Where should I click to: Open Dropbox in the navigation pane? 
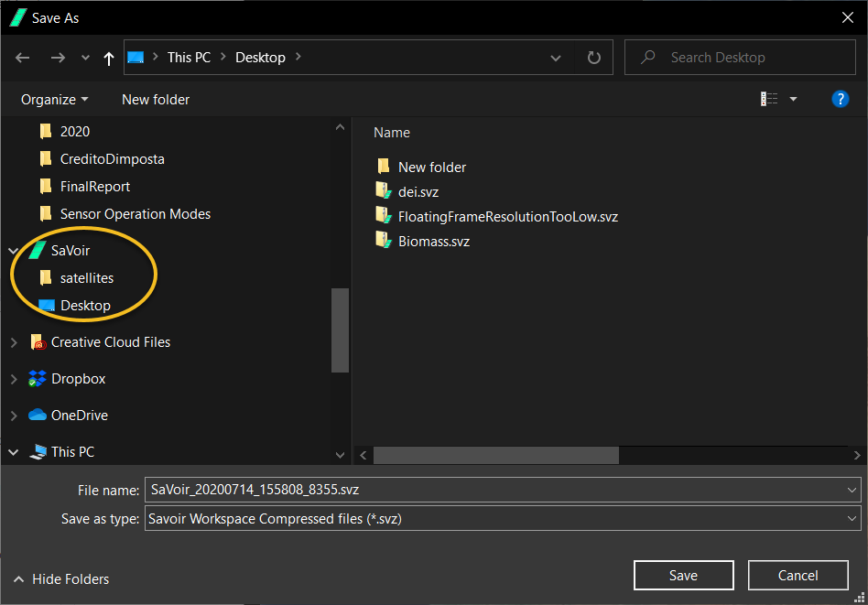click(x=78, y=379)
